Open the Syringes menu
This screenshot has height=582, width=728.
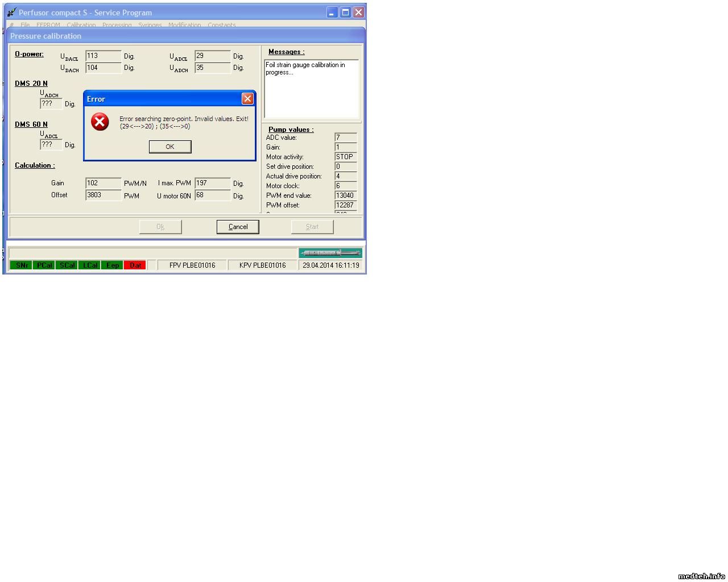coord(150,25)
